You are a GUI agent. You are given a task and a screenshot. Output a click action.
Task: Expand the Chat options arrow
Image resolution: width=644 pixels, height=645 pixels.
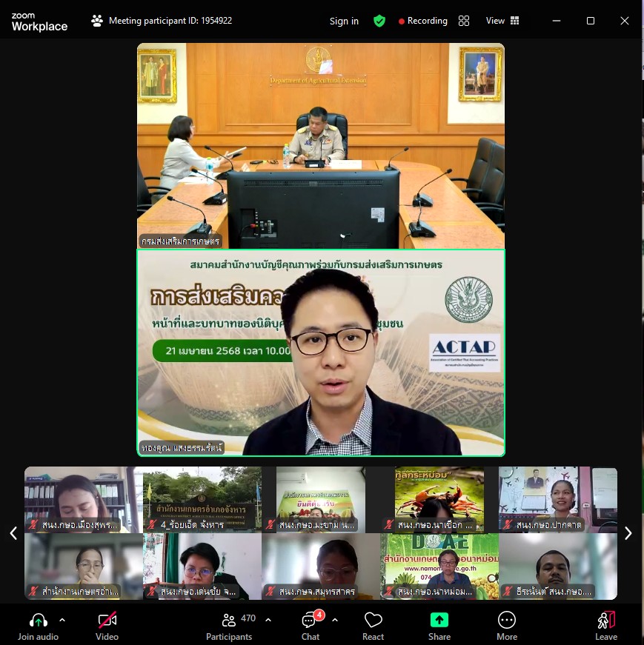pos(335,620)
